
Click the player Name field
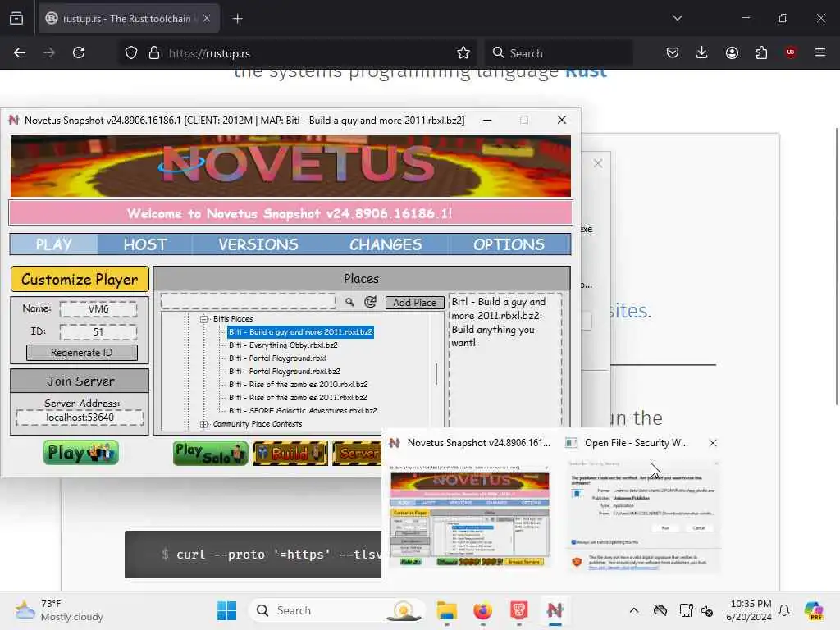pos(98,309)
